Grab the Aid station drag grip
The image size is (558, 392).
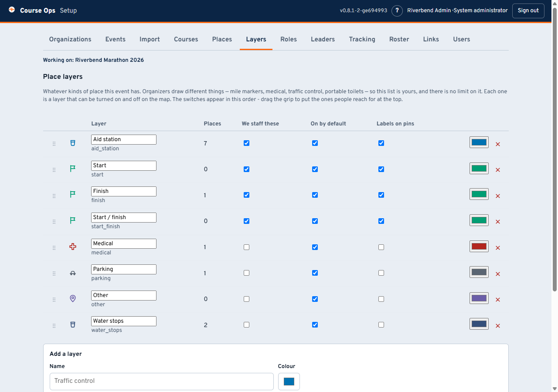54,144
